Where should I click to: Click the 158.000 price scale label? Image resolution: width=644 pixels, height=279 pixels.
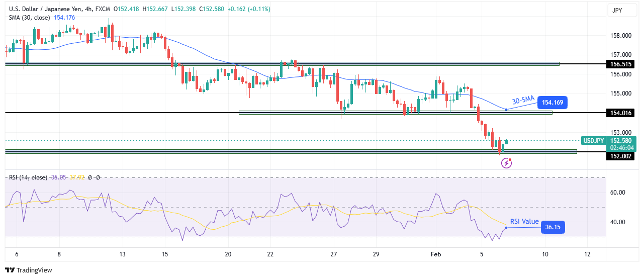[x=620, y=36]
